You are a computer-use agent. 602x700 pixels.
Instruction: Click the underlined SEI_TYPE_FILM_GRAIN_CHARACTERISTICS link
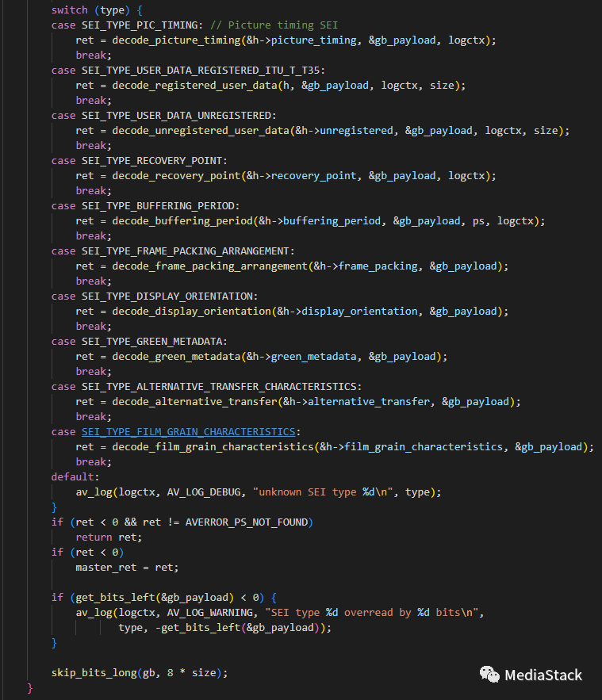(x=188, y=431)
